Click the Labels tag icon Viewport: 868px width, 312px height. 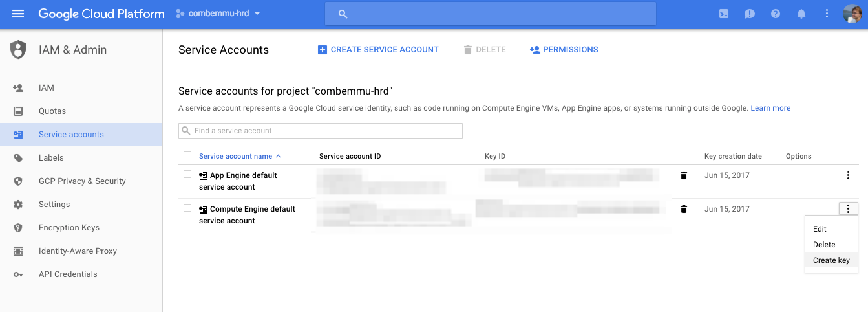coord(18,158)
